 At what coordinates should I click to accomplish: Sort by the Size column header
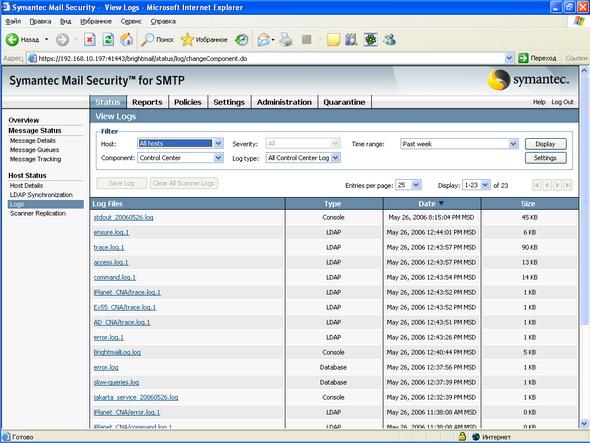point(528,204)
